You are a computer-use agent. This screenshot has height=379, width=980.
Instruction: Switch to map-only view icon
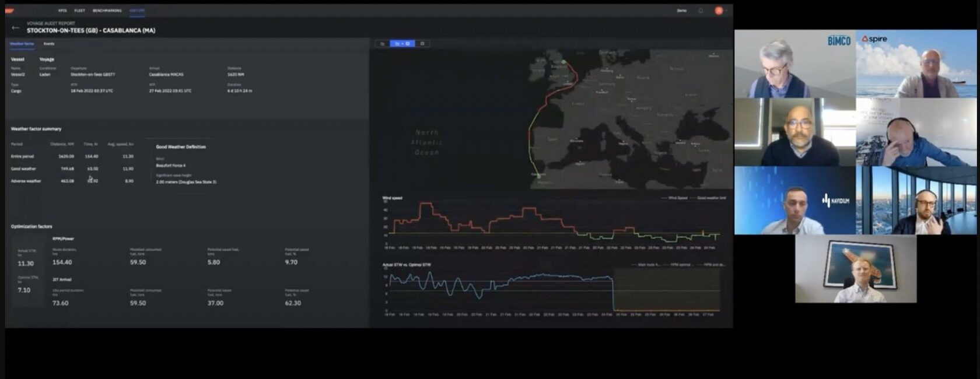click(422, 44)
